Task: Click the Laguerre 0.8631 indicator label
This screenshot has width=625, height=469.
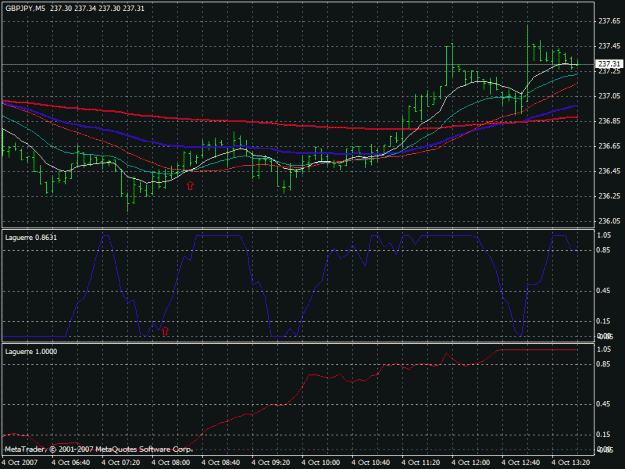Action: [31, 237]
